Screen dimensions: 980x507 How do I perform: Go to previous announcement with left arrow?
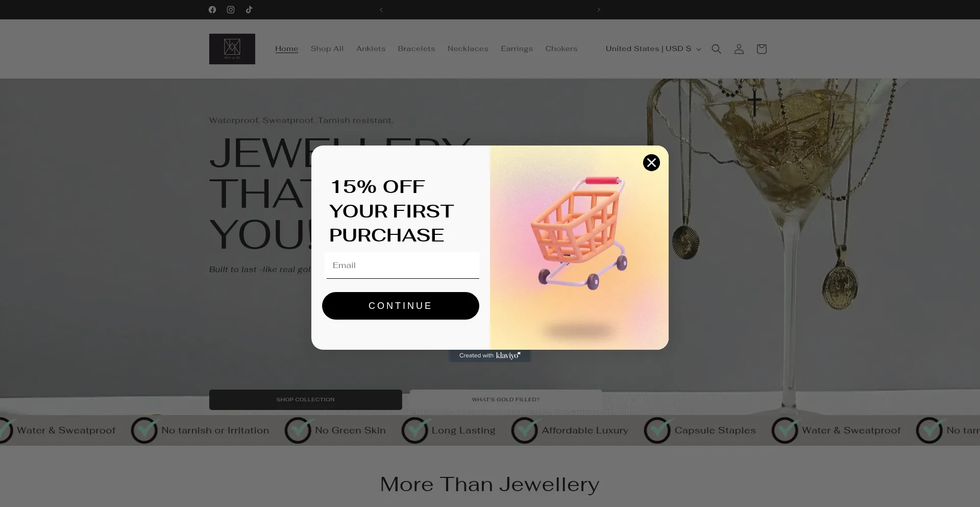(x=381, y=10)
